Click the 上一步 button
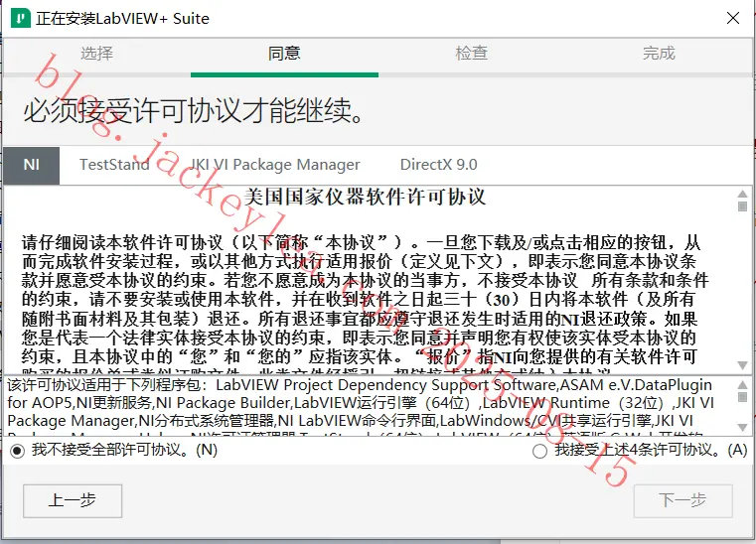The image size is (756, 544). pos(73,501)
